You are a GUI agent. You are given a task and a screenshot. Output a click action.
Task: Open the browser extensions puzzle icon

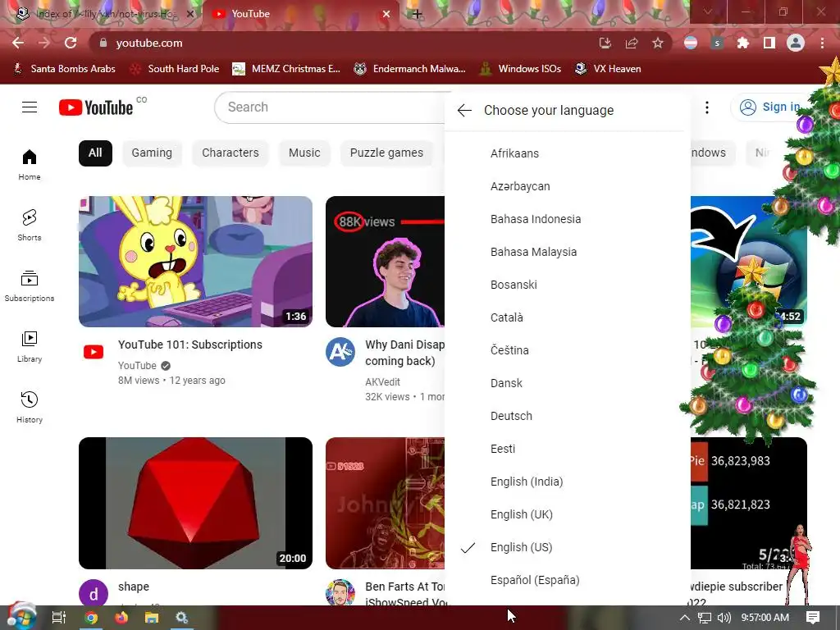point(743,43)
